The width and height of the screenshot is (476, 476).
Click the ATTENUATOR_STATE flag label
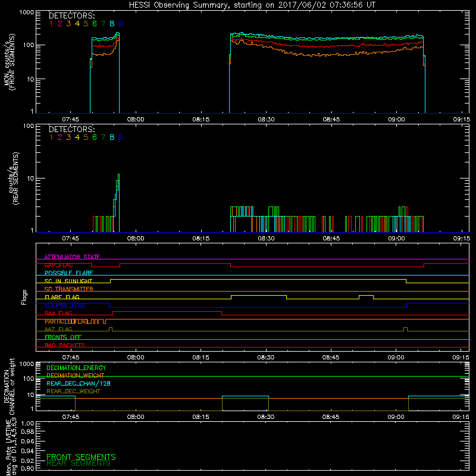click(72, 257)
